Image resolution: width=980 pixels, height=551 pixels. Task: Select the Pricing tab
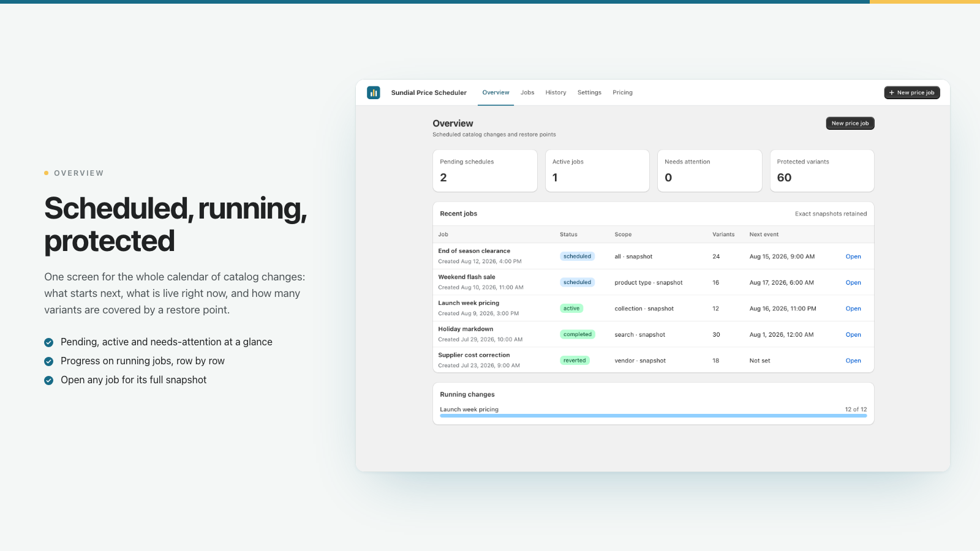(622, 92)
